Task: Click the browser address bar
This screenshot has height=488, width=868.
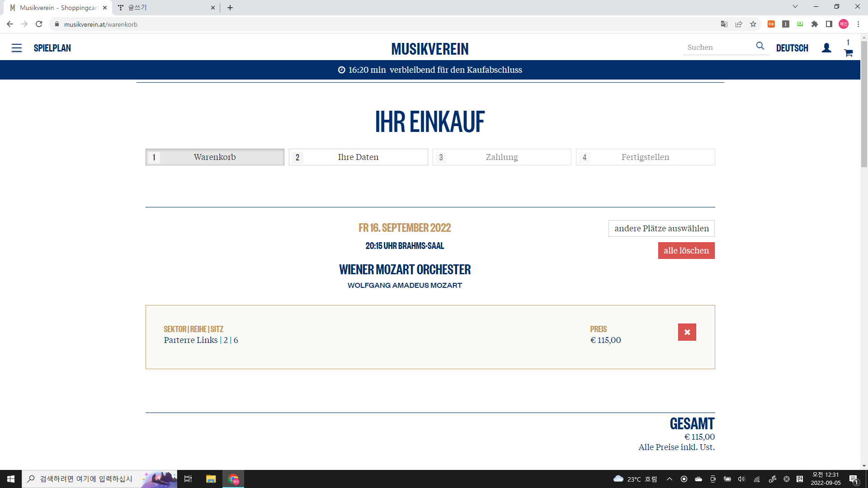Action: tap(384, 24)
